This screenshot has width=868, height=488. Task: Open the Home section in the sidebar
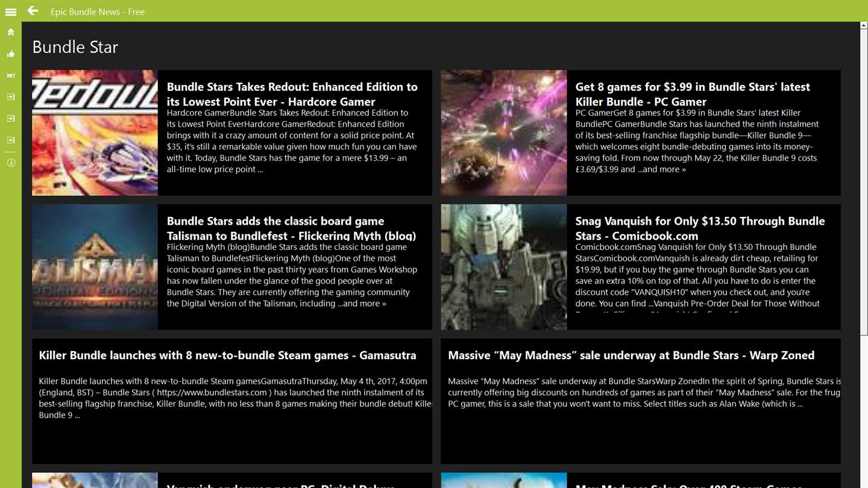point(11,32)
